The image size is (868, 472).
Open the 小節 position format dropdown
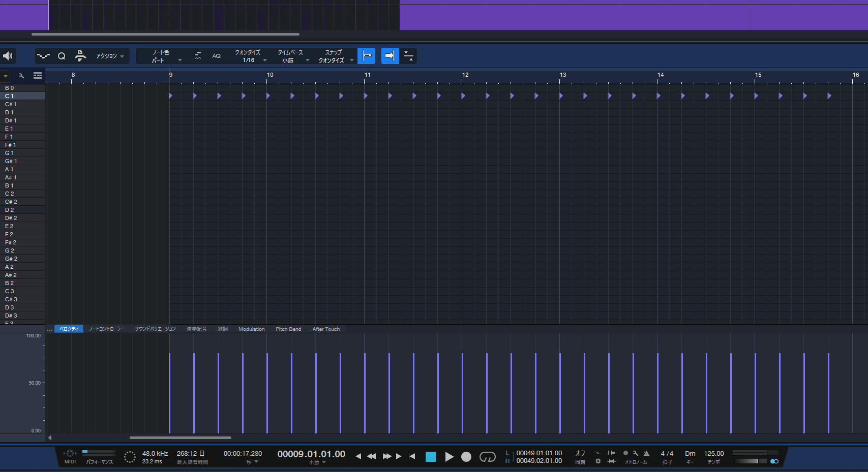tap(317, 463)
